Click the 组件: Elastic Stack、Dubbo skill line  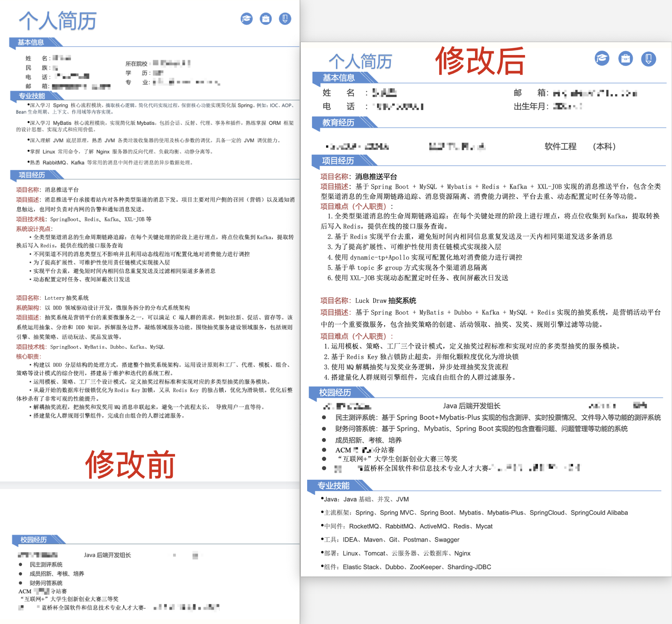point(406,567)
